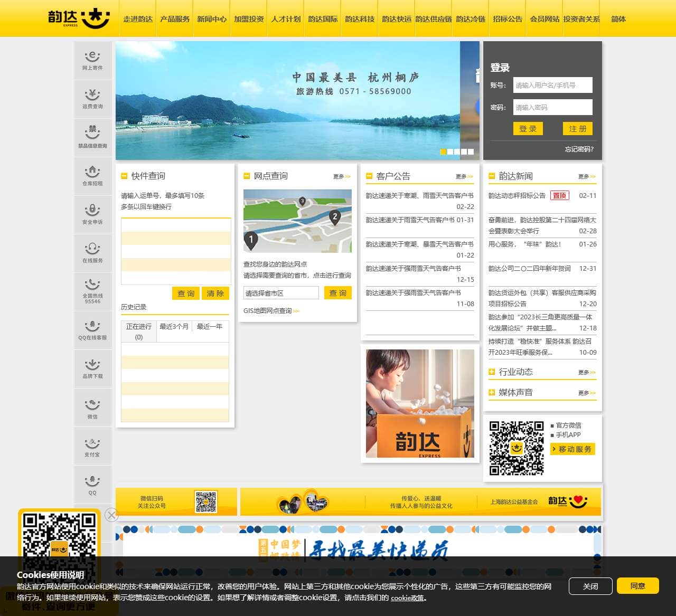Expand the 媒体声音 news section
Image resolution: width=676 pixels, height=616 pixels.
click(x=492, y=392)
